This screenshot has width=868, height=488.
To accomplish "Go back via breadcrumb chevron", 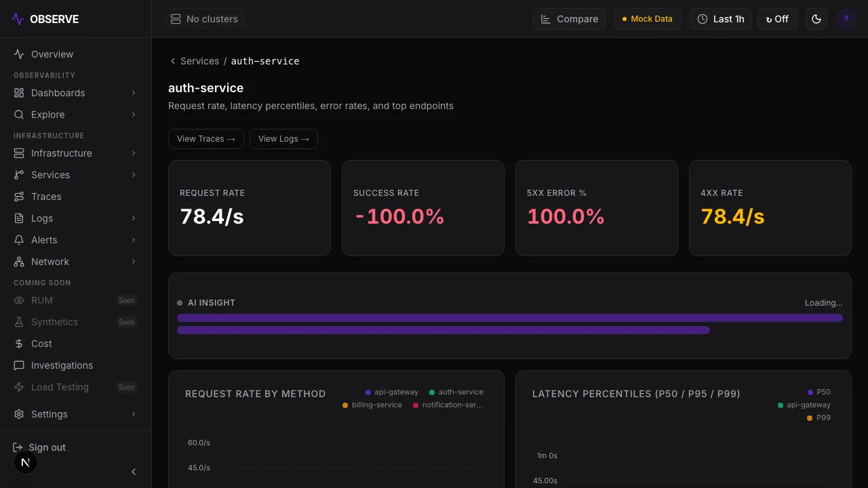I will pos(173,61).
